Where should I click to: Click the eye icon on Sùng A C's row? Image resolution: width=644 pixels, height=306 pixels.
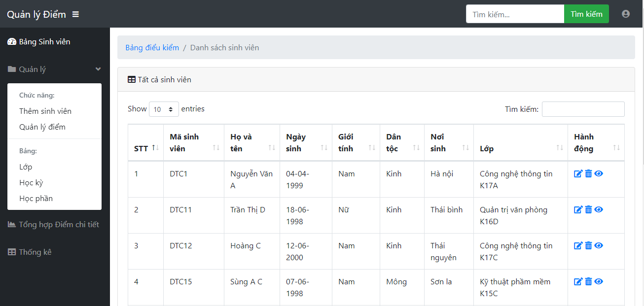tap(598, 281)
